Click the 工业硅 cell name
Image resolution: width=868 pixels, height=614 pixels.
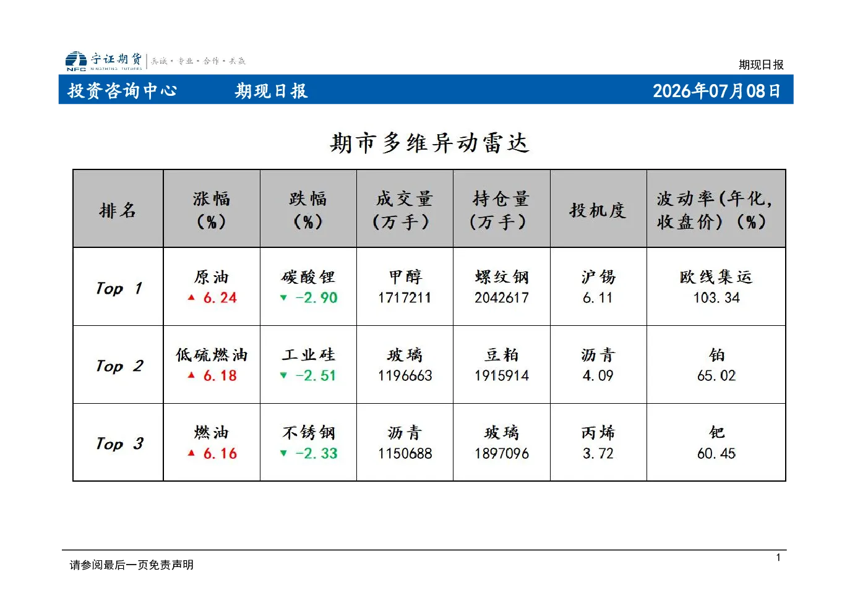tap(308, 354)
